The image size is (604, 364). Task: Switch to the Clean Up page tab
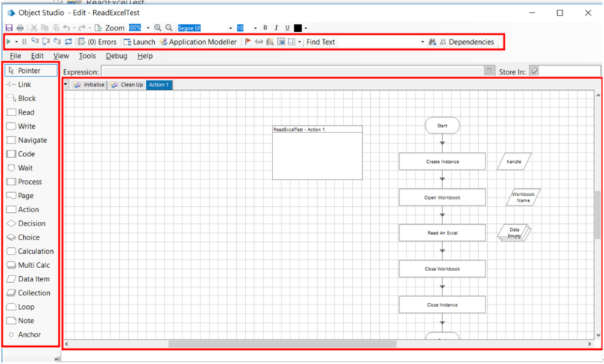(127, 85)
